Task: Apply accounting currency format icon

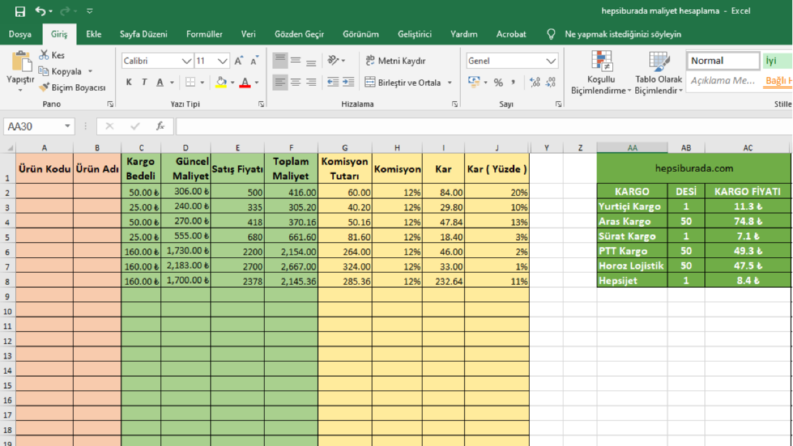Action: pyautogui.click(x=474, y=82)
